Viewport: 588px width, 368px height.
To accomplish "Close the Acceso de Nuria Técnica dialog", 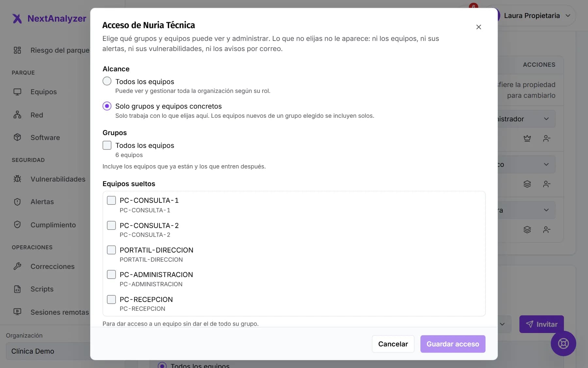I will click(x=479, y=27).
